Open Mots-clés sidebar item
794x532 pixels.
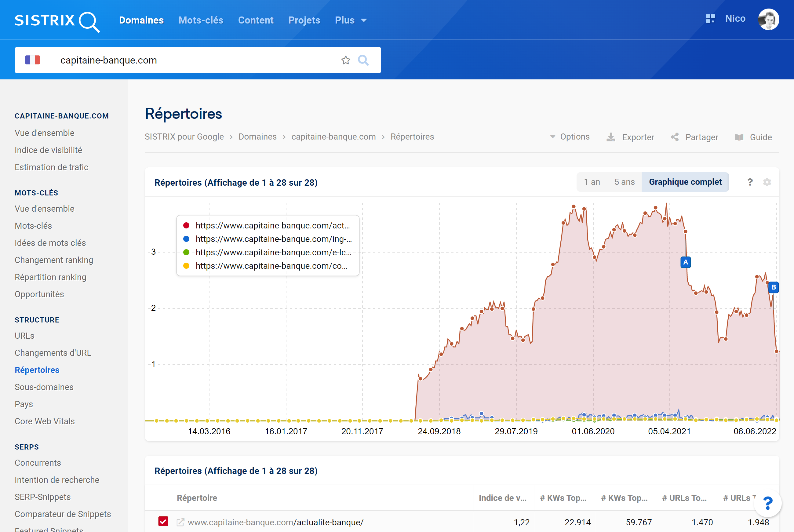click(33, 226)
